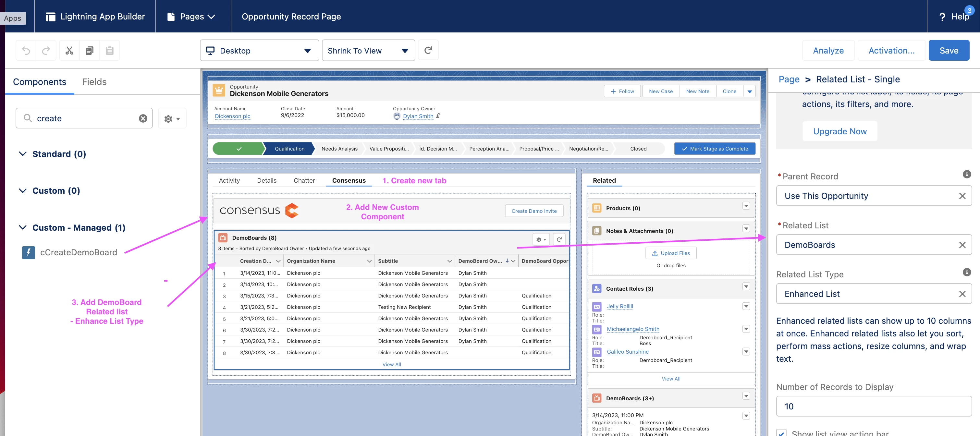
Task: Open the Pages dropdown menu
Action: pyautogui.click(x=192, y=17)
